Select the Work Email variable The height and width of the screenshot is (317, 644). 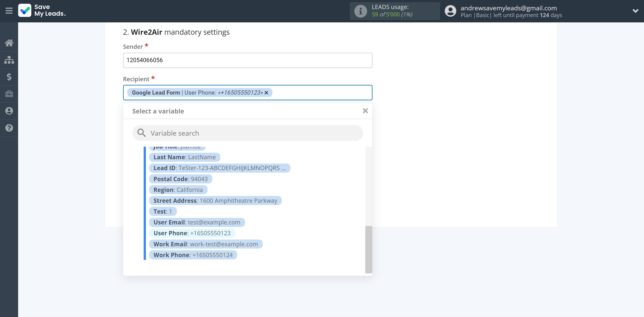click(x=206, y=244)
